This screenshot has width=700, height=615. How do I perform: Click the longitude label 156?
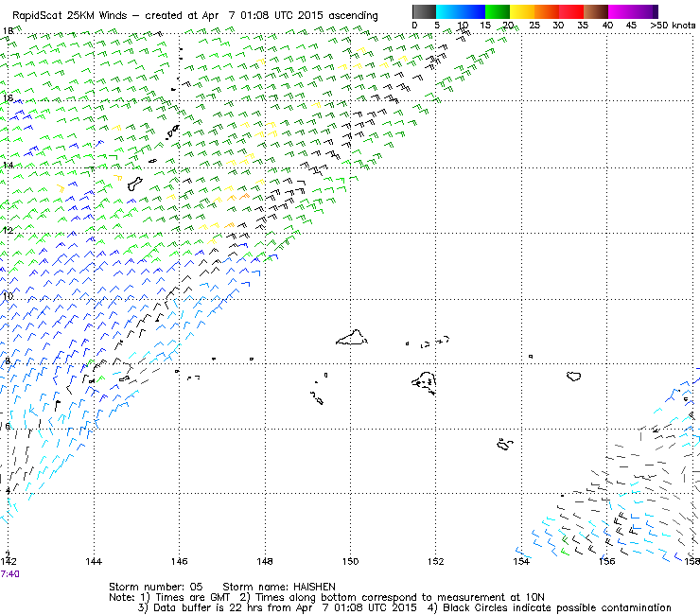coord(607,561)
